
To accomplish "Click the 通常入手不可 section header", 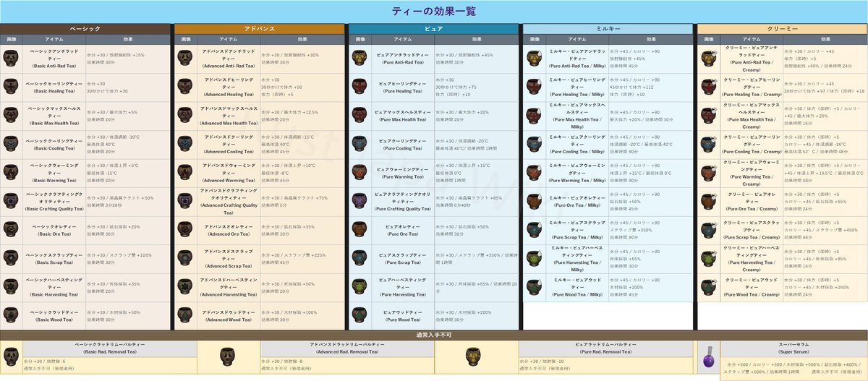I will pyautogui.click(x=433, y=335).
